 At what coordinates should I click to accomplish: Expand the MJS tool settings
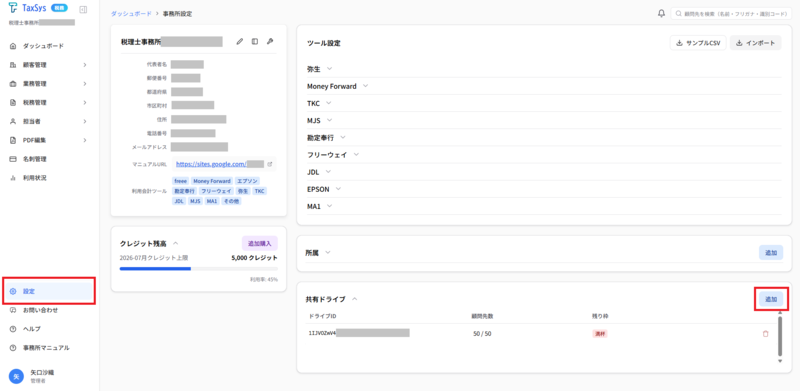click(x=329, y=120)
